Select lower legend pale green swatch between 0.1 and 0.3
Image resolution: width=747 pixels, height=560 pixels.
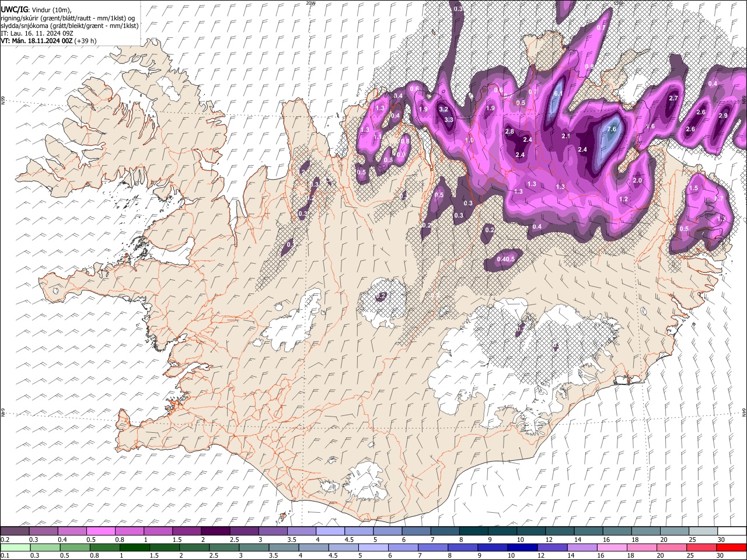coord(15,547)
